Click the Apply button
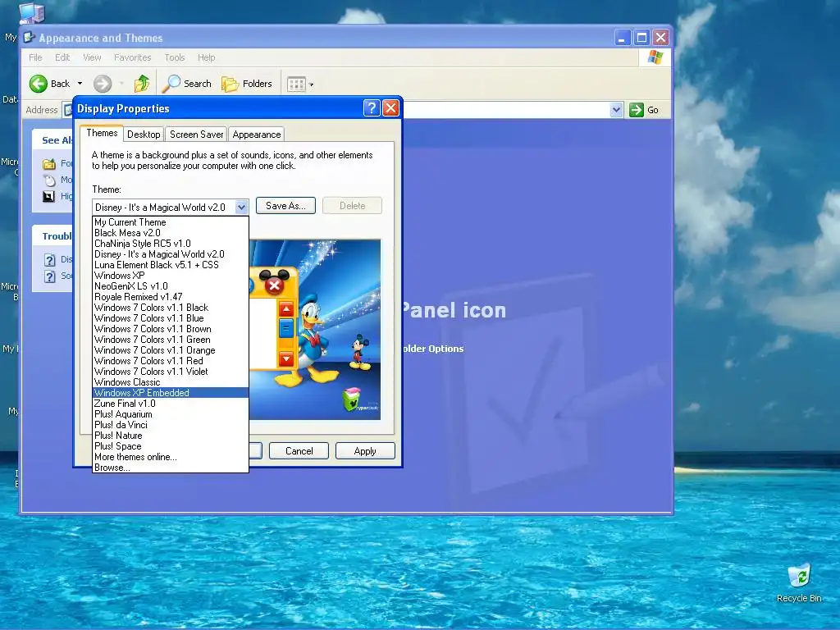 click(x=365, y=451)
